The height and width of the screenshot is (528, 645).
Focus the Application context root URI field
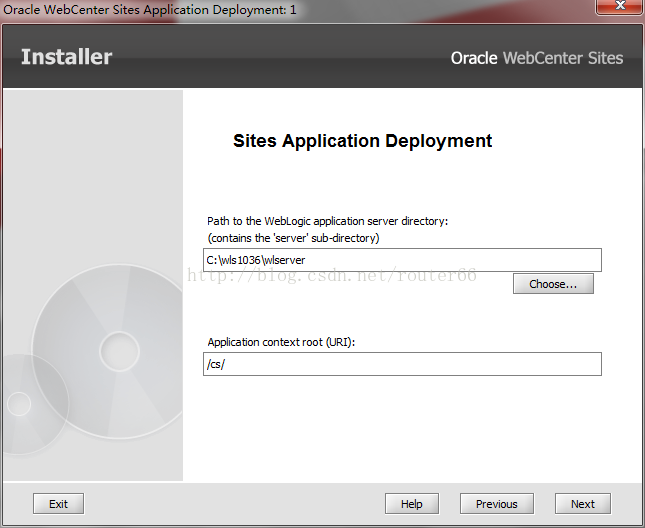(x=402, y=364)
